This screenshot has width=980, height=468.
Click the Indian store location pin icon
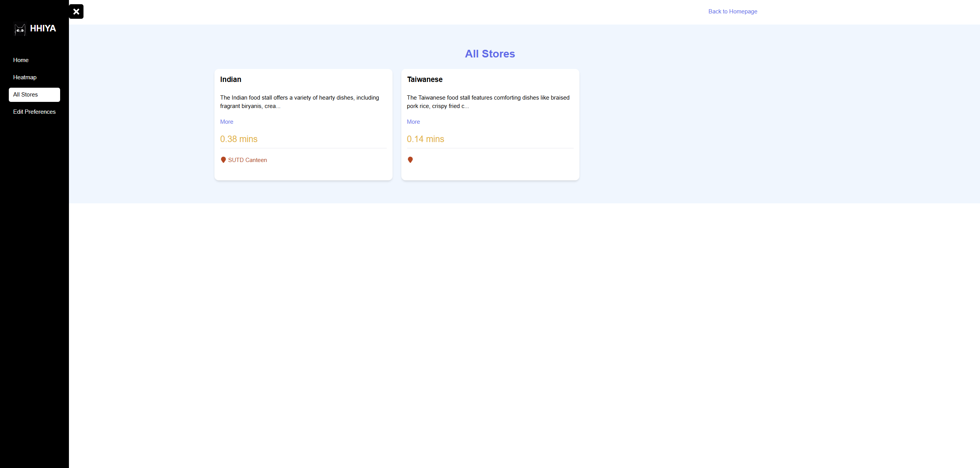(223, 160)
